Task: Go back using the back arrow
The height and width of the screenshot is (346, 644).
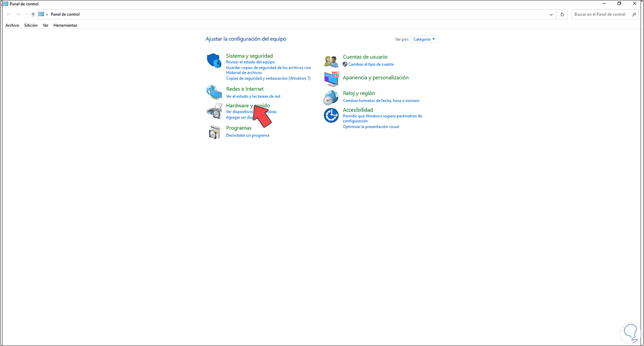Action: pos(9,14)
